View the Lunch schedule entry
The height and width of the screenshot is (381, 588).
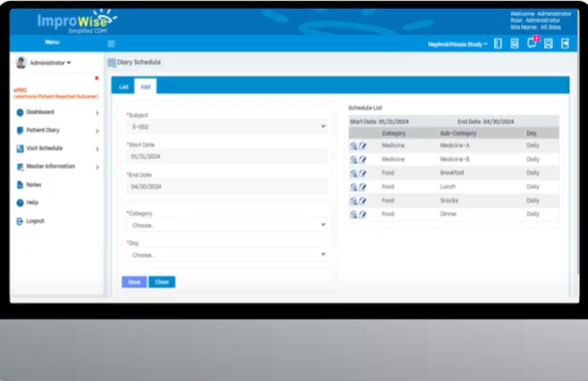pos(354,187)
